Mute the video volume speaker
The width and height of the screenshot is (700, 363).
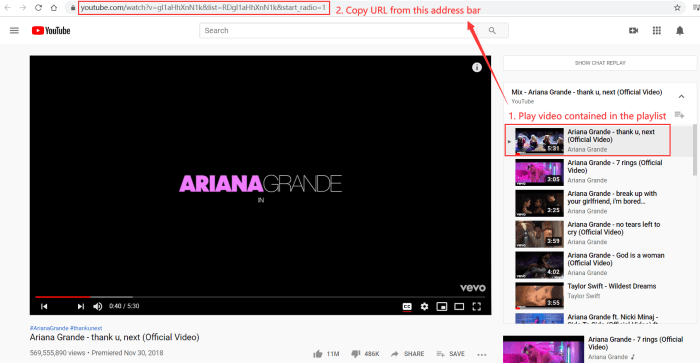point(98,306)
